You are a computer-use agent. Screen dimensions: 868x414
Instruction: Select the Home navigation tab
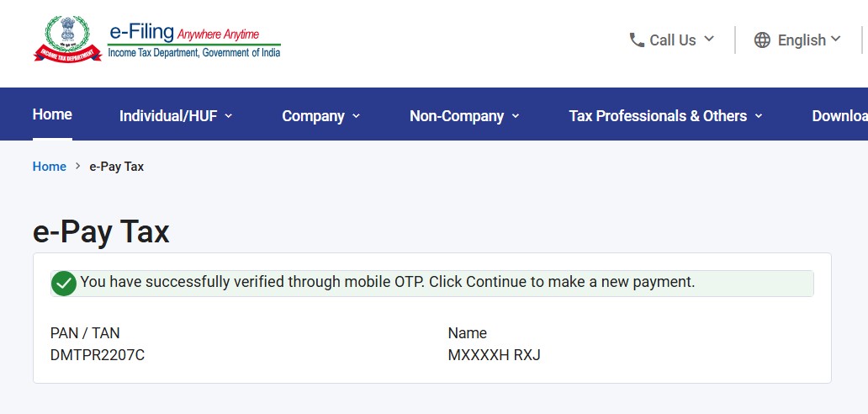tap(52, 114)
